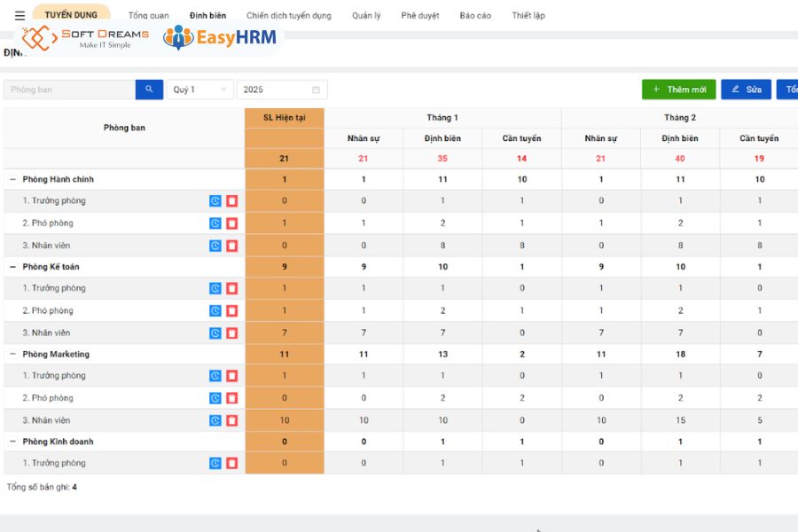The width and height of the screenshot is (798, 532).
Task: Click the green Thêm mới button
Action: [679, 90]
